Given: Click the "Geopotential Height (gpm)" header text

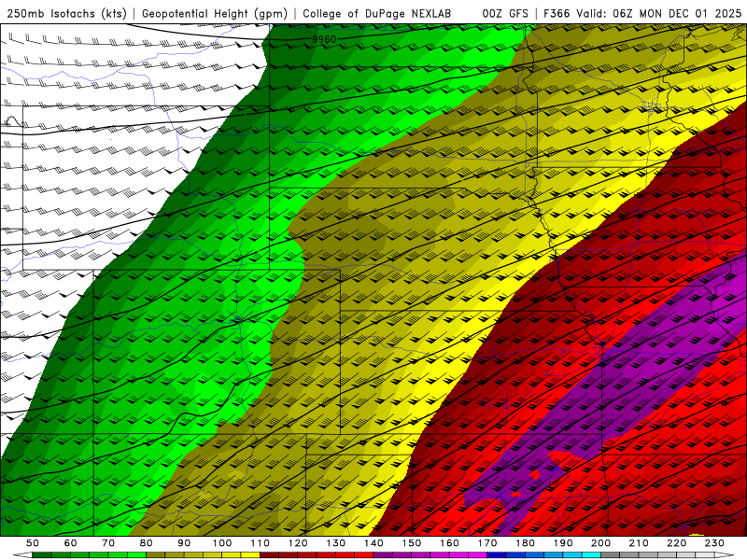Looking at the screenshot, I should [x=215, y=14].
